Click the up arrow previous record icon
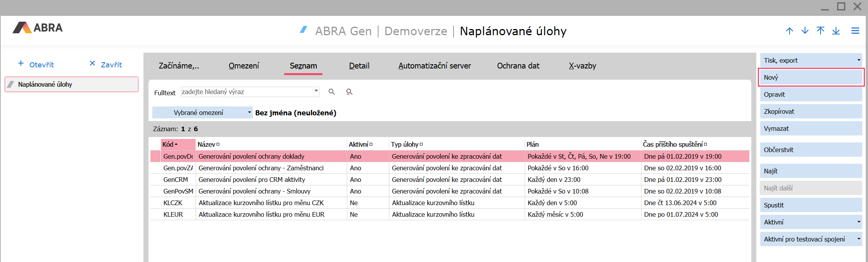 tap(790, 31)
